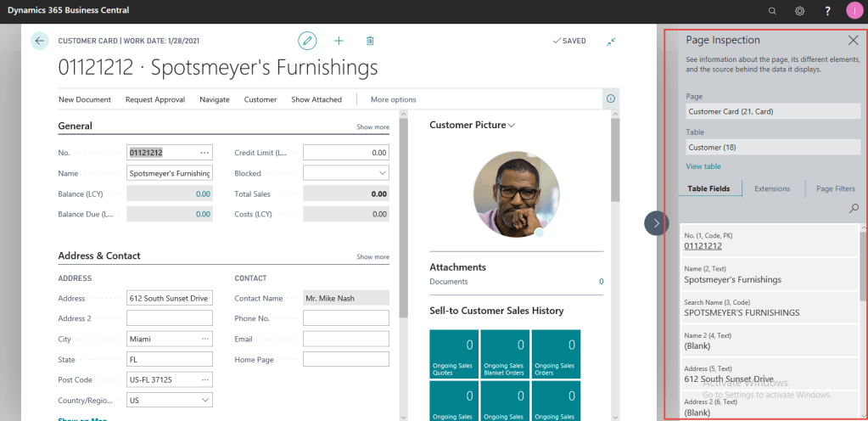The height and width of the screenshot is (421, 868).
Task: Switch to the Page Filters tab
Action: click(835, 188)
